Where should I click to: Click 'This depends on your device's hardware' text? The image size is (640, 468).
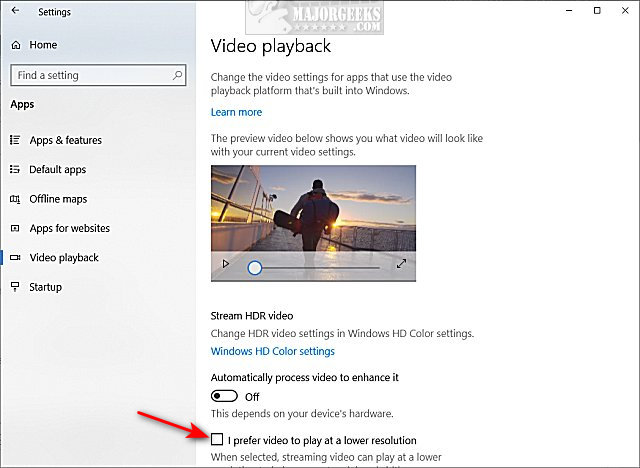point(302,414)
